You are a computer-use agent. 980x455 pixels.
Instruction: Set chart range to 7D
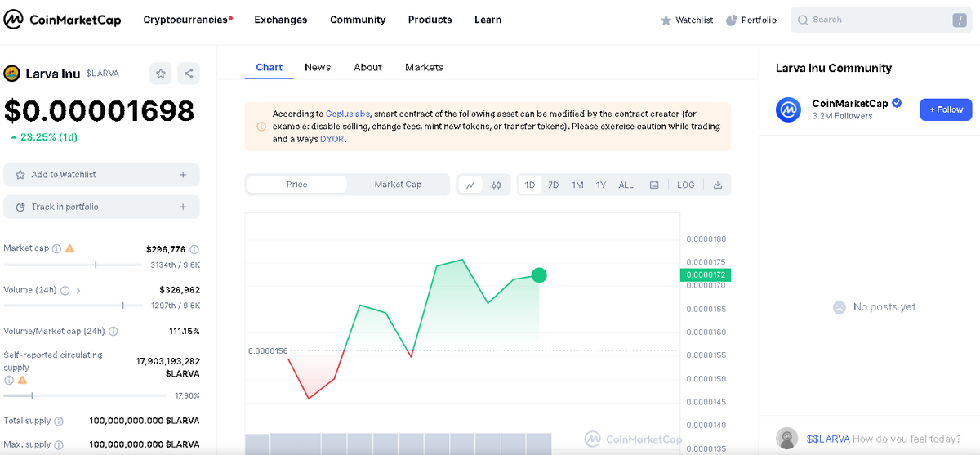coord(554,185)
